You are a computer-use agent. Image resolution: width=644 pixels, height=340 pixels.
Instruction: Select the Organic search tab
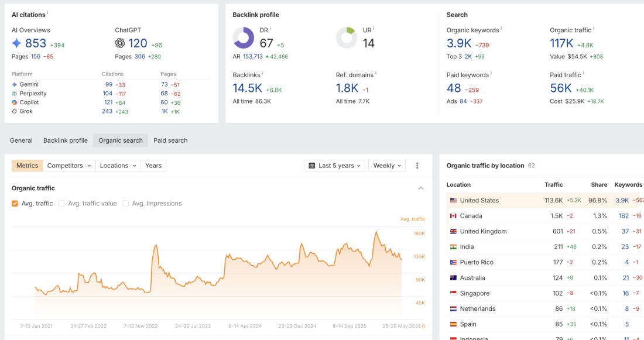coord(121,140)
